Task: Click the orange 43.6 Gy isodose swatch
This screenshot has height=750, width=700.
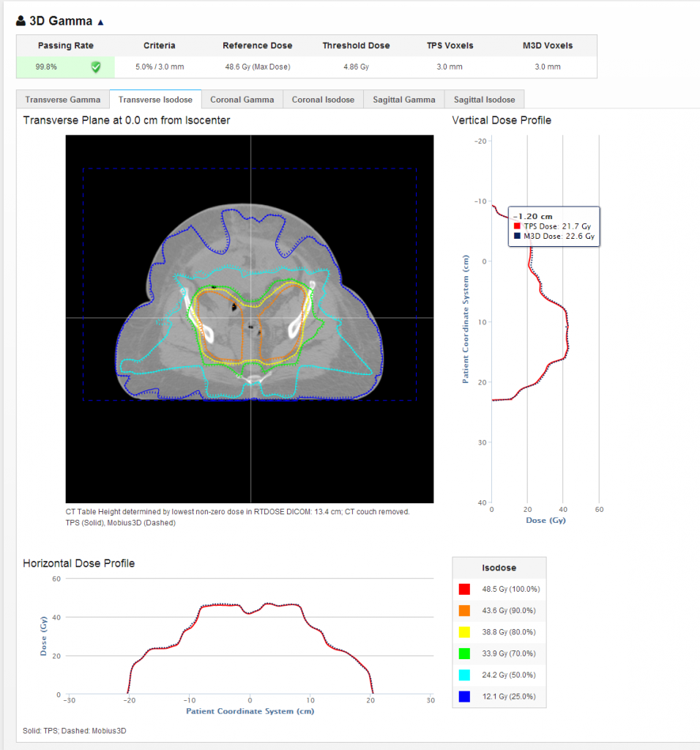Action: [x=464, y=610]
